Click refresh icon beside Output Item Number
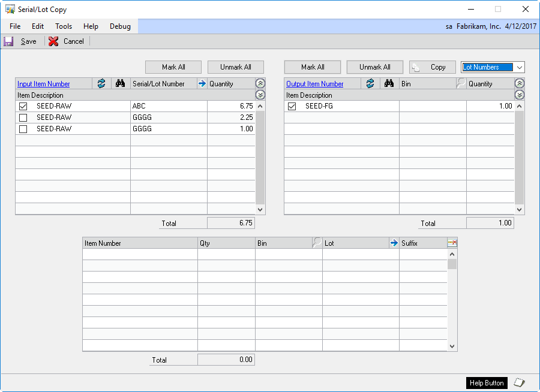 [370, 84]
